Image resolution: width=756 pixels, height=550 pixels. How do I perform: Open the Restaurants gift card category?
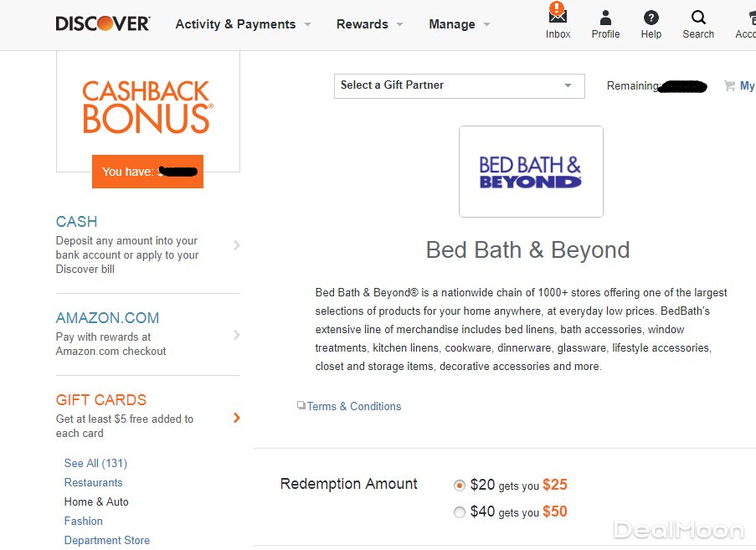point(93,482)
